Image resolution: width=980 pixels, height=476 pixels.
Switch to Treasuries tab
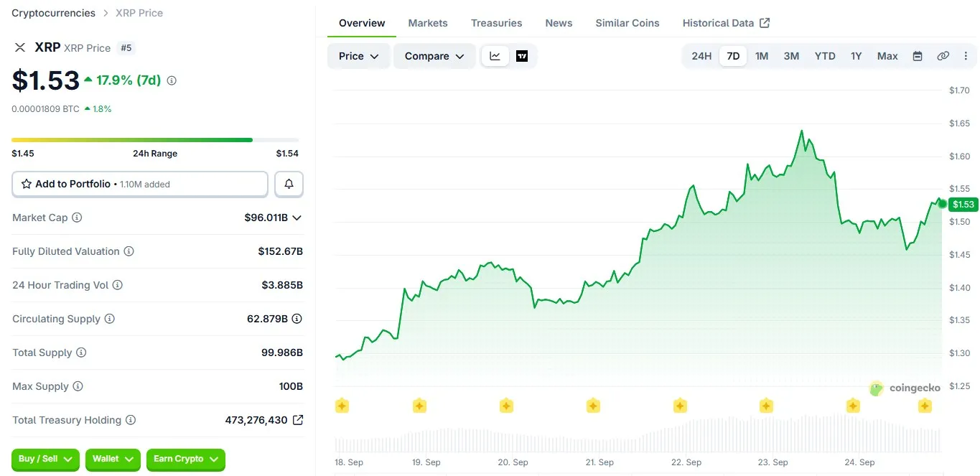point(497,23)
